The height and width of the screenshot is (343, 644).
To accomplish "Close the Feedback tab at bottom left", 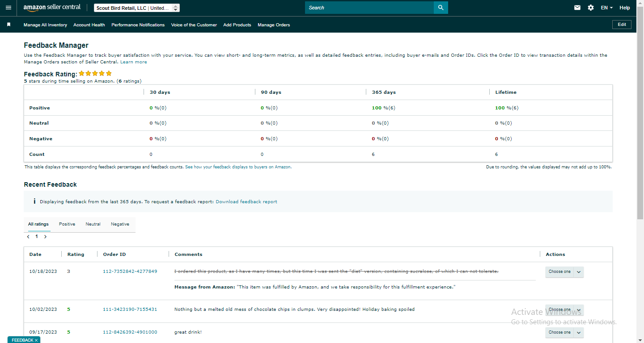I will pyautogui.click(x=36, y=340).
